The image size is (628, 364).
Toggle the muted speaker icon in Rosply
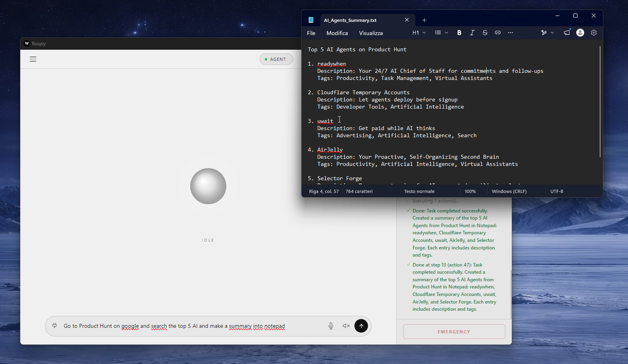coord(346,326)
